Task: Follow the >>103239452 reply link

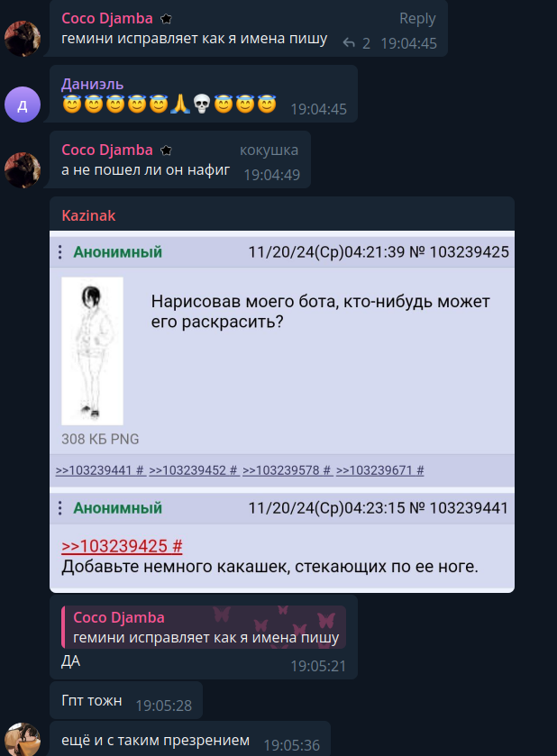Action: [x=194, y=470]
